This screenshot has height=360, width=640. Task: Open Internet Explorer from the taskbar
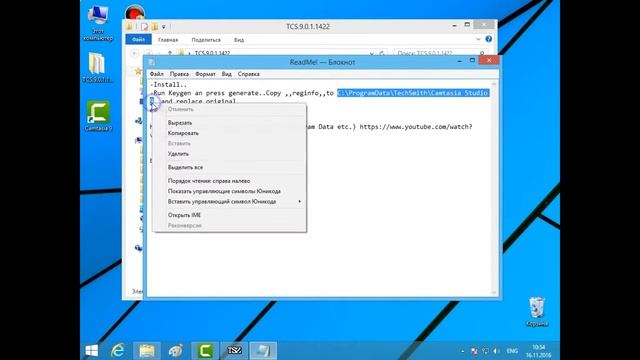pyautogui.click(x=118, y=351)
